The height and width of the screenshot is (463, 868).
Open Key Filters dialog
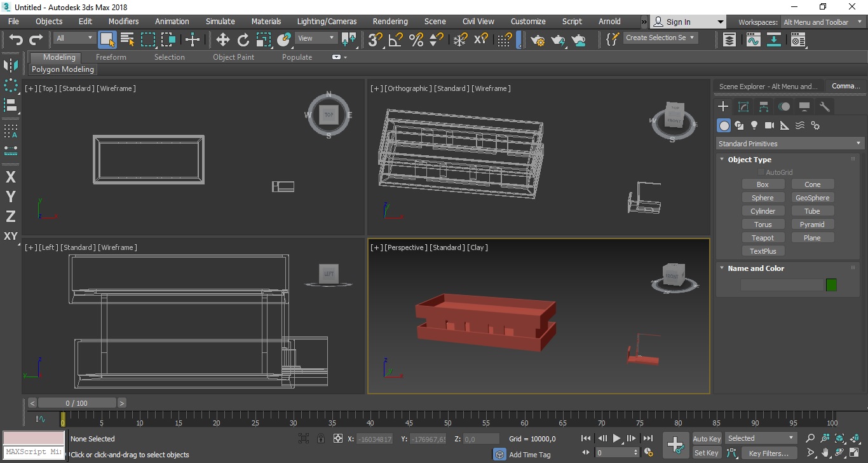(x=768, y=453)
